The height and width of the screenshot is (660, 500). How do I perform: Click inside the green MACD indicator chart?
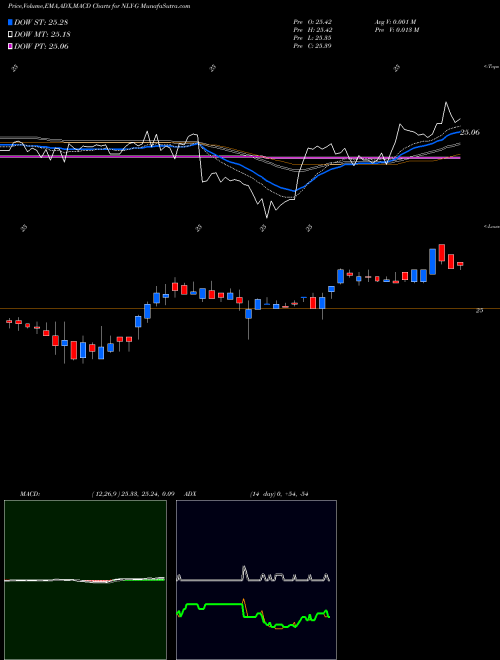click(85, 580)
